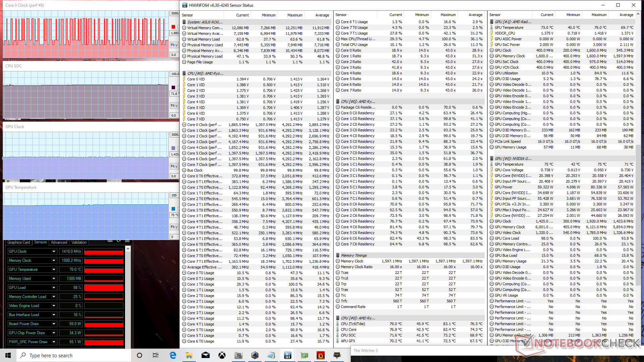Image resolution: width=644 pixels, height=362 pixels.
Task: Click the red color swatch of the Core 0 Clock graph
Action: tap(173, 27)
